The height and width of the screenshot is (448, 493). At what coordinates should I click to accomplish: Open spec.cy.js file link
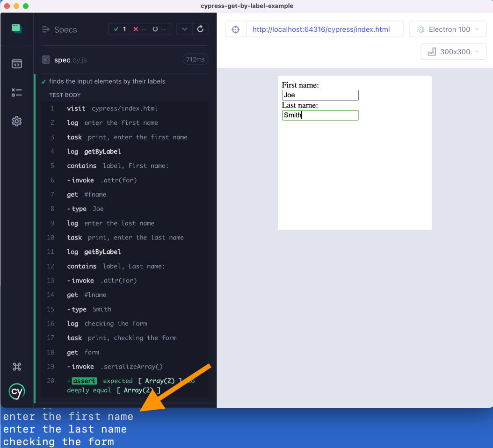click(x=71, y=60)
